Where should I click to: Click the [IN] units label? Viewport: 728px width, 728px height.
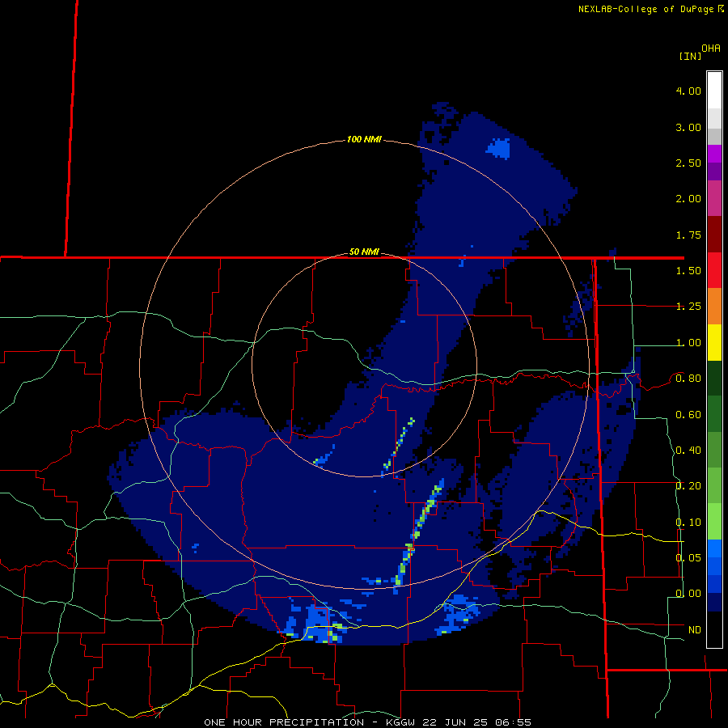click(x=690, y=56)
